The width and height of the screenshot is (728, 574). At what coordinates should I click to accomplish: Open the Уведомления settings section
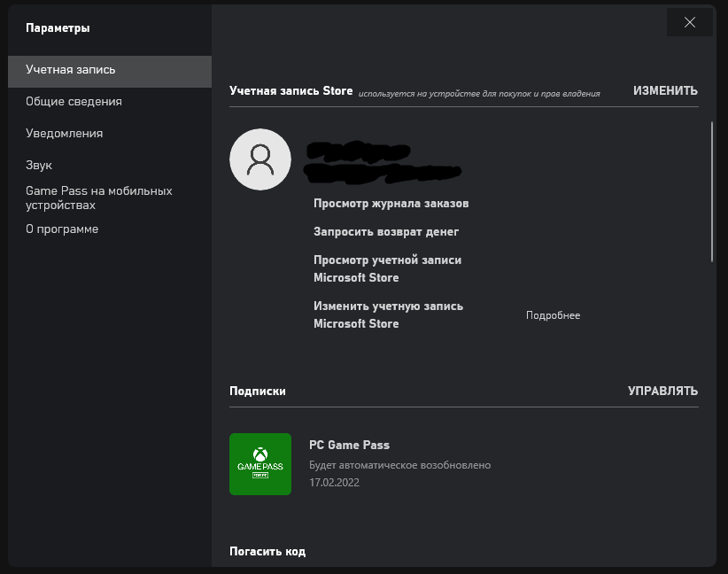tap(64, 134)
